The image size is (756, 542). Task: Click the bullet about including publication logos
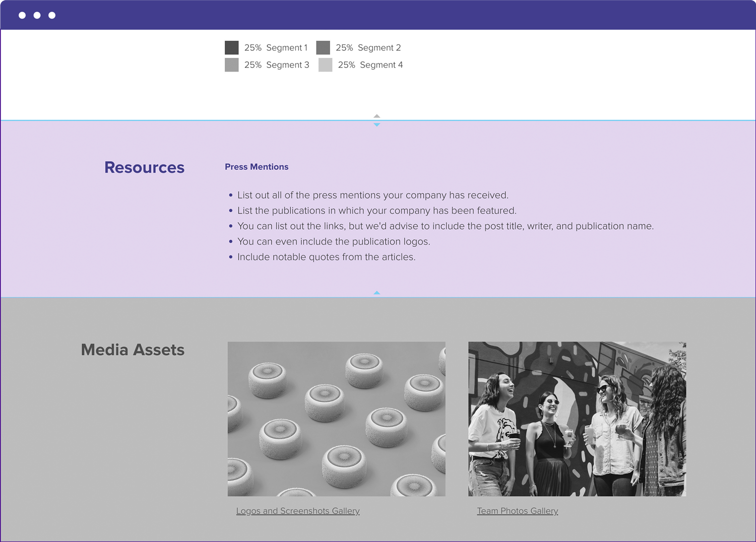pyautogui.click(x=334, y=242)
